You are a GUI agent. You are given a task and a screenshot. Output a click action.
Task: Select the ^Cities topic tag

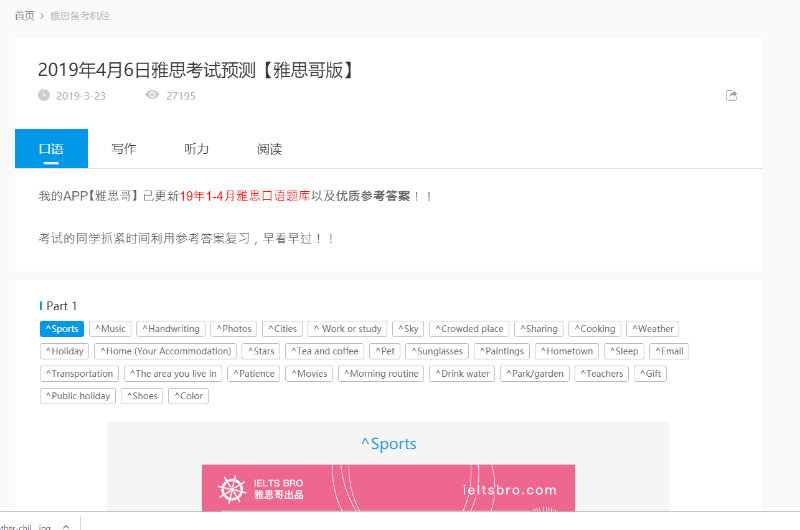(283, 329)
